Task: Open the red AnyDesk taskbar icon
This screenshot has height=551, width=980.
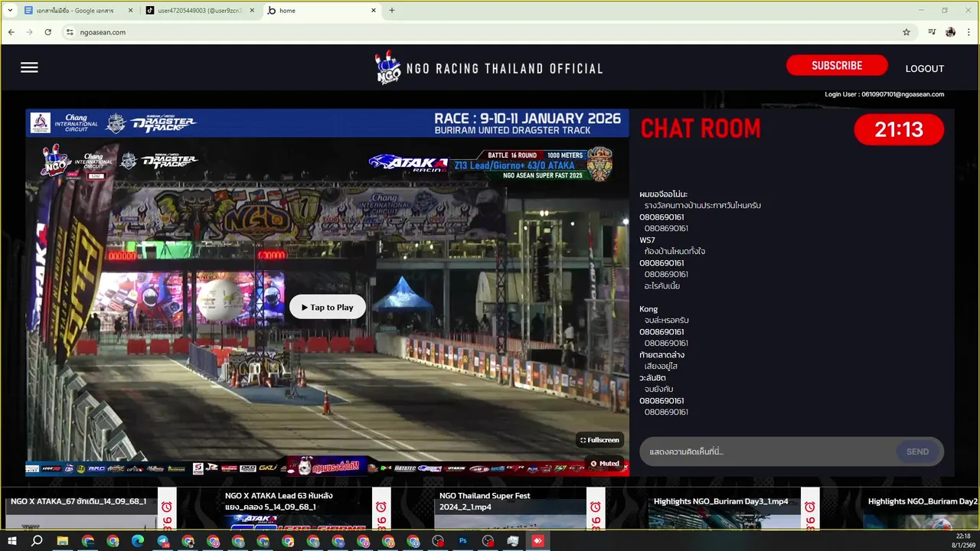Action: [537, 541]
